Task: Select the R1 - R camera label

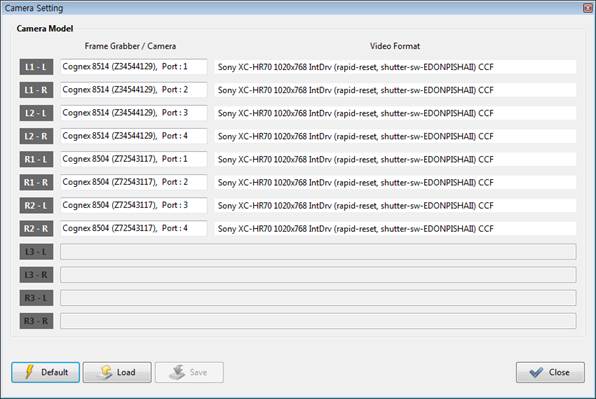Action: (x=36, y=182)
